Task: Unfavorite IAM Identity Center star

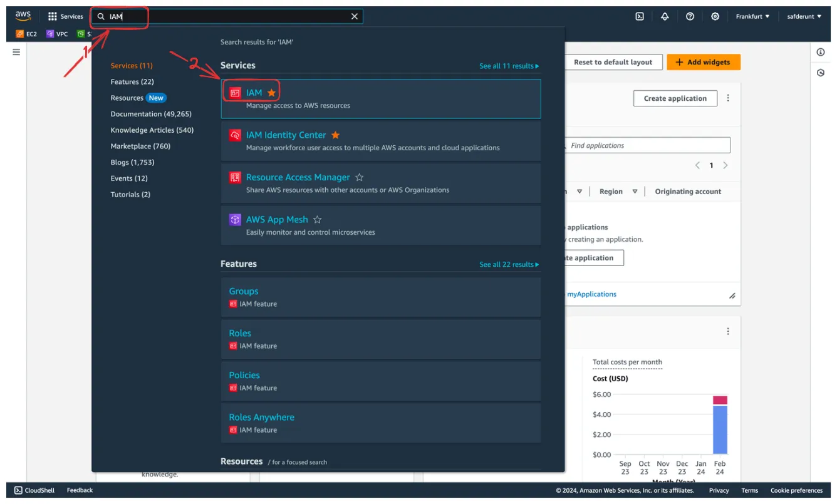Action: (x=335, y=135)
